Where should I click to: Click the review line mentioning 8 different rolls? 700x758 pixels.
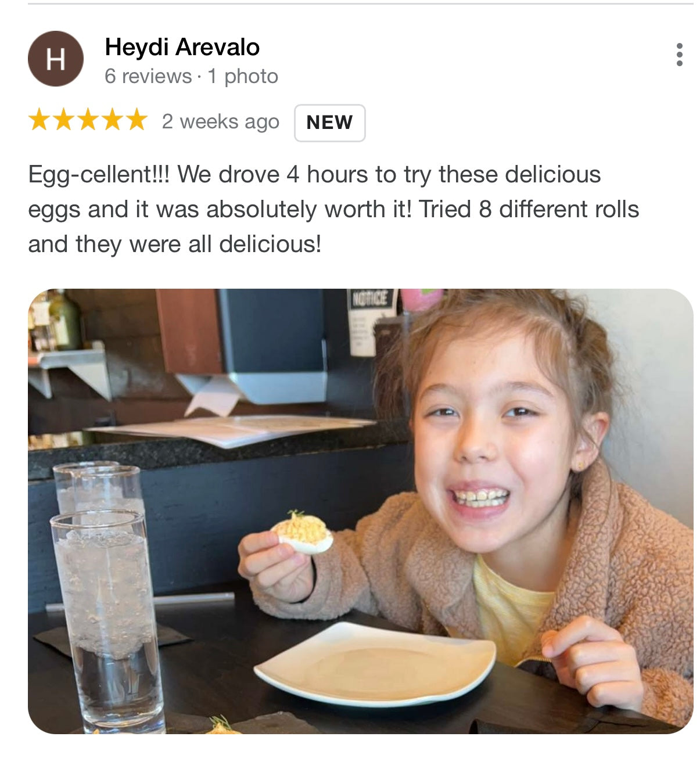[x=333, y=209]
